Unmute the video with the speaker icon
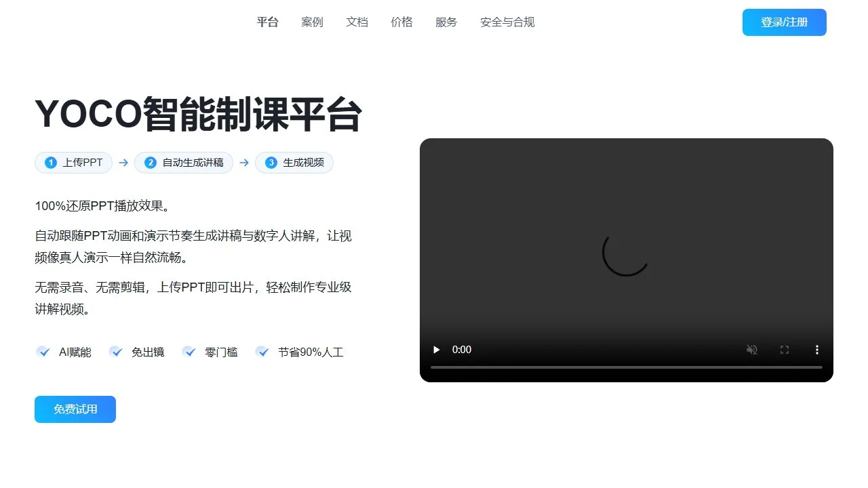Screen dimensions: 868x488 pyautogui.click(x=752, y=350)
